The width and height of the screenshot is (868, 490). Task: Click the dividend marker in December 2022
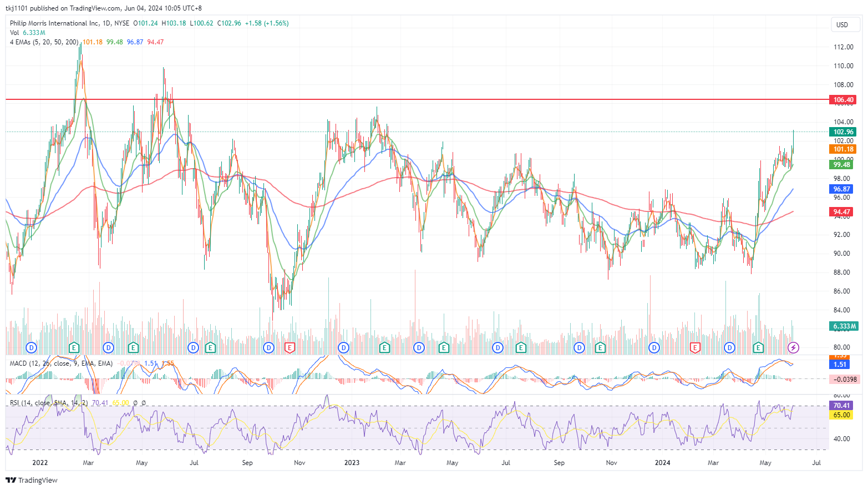point(343,348)
